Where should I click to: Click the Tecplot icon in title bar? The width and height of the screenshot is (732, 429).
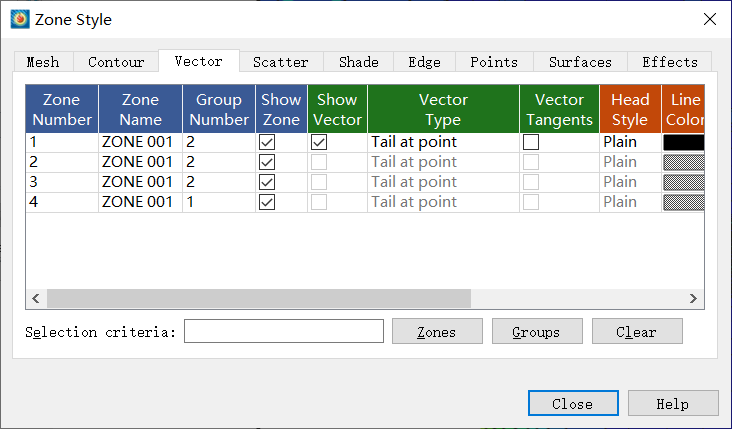point(20,20)
